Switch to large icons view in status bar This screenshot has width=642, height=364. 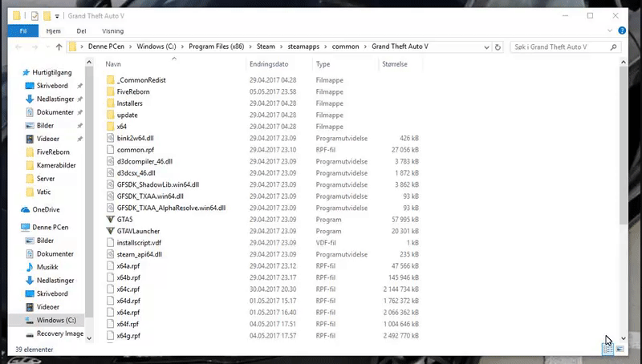(620, 349)
